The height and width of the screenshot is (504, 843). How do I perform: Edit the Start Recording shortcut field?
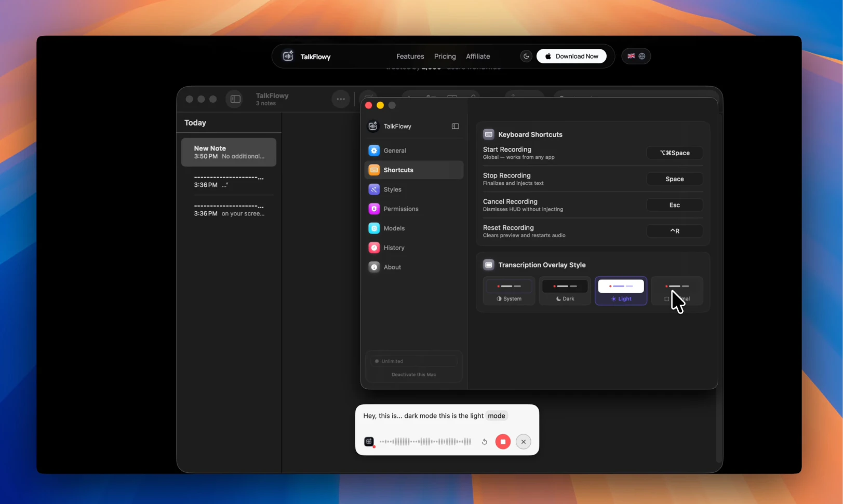pyautogui.click(x=675, y=153)
